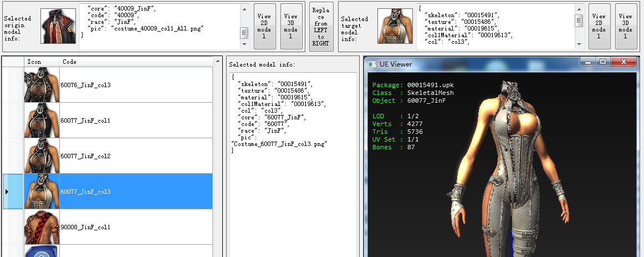The height and width of the screenshot is (257, 644).
Task: Select the 60076_JinF_col3 code cell
Action: 136,85
